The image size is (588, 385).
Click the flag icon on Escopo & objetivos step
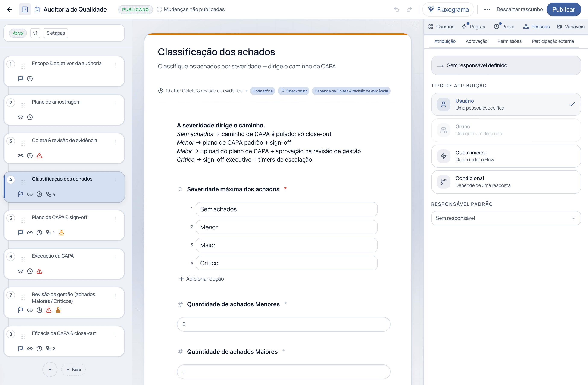pyautogui.click(x=21, y=79)
